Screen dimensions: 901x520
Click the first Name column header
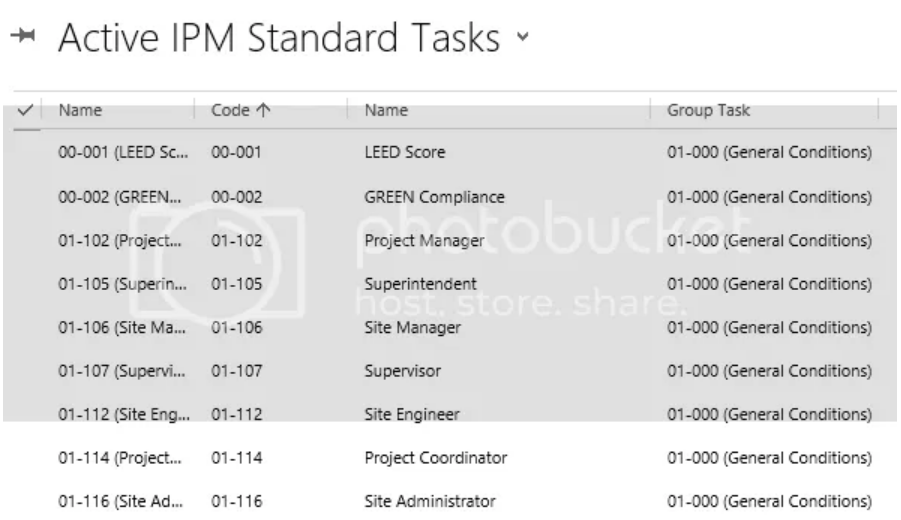click(x=80, y=110)
